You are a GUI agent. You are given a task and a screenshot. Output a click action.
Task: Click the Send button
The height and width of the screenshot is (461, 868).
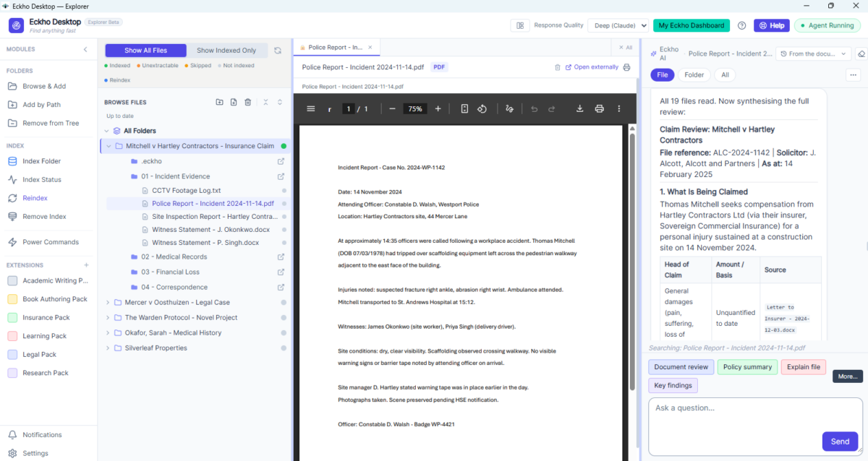coord(840,441)
